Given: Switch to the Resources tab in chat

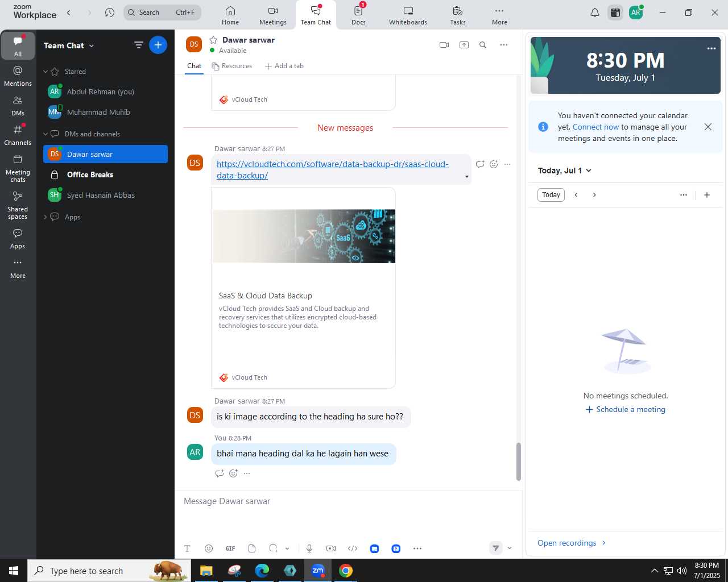Looking at the screenshot, I should click(x=232, y=66).
